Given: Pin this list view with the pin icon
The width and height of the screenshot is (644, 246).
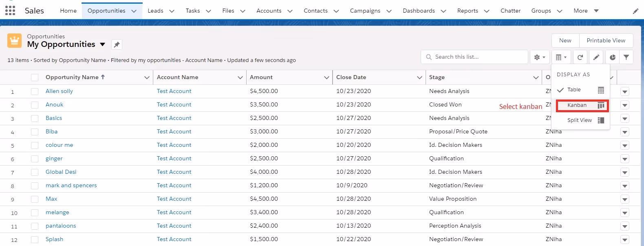Looking at the screenshot, I should point(117,44).
